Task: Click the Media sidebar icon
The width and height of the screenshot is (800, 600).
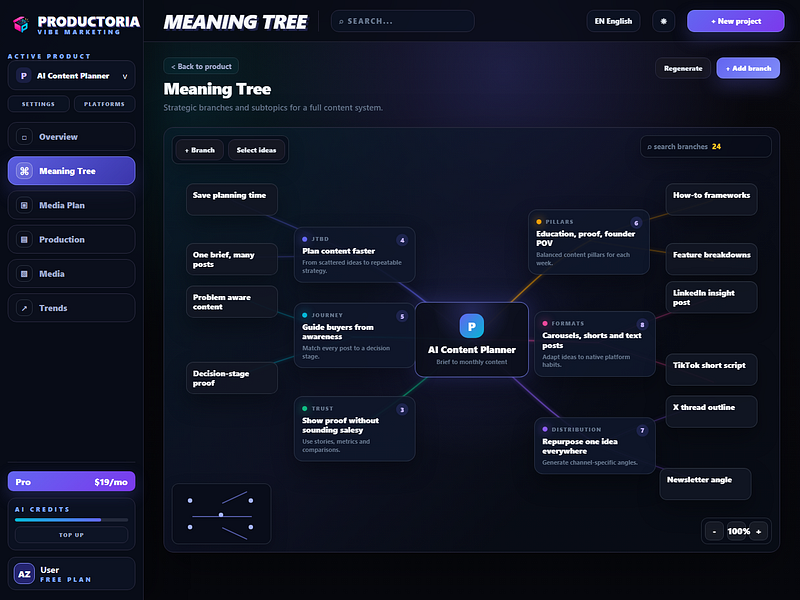Action: 24,273
